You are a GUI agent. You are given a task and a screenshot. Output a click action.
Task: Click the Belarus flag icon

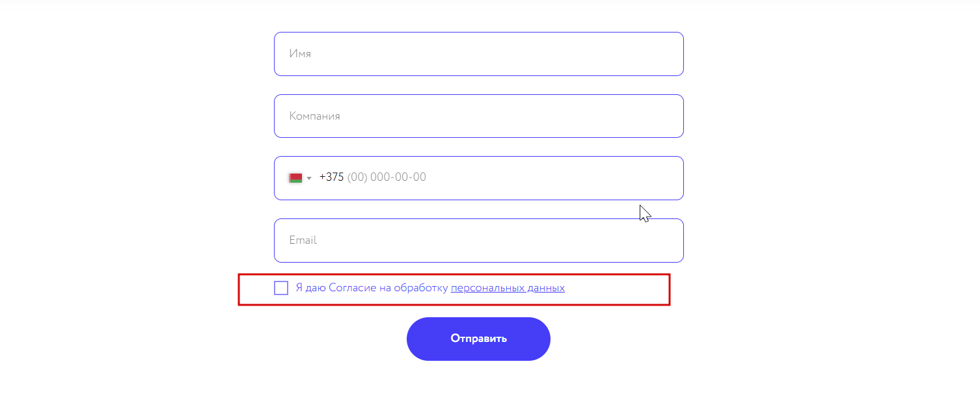click(295, 177)
